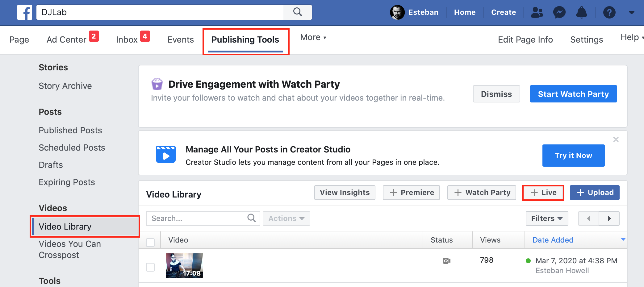Open the Actions dropdown
This screenshot has width=644, height=287.
[286, 218]
